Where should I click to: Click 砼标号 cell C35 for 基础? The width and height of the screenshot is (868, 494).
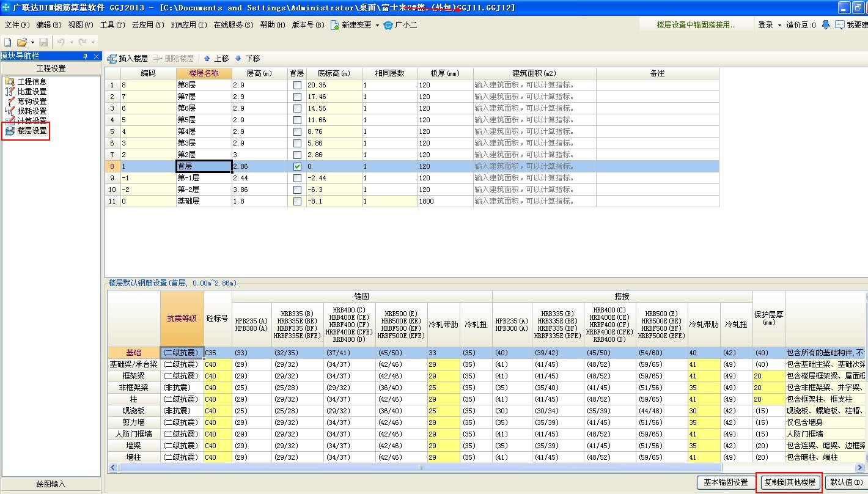pyautogui.click(x=218, y=353)
